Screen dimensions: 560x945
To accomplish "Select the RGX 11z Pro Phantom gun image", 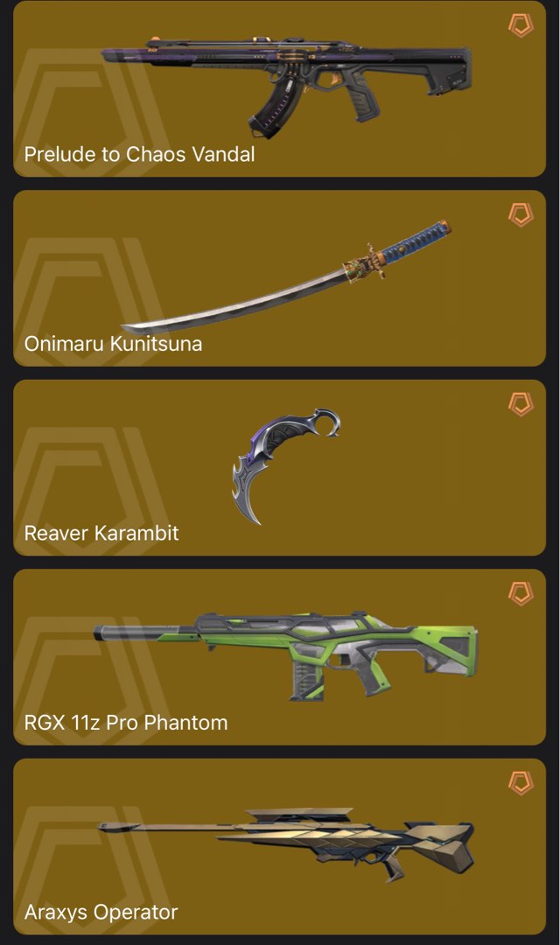I will click(286, 655).
